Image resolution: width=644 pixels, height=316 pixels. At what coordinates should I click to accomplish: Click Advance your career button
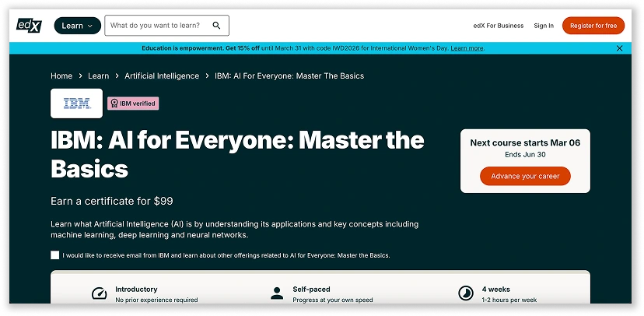[x=525, y=176]
